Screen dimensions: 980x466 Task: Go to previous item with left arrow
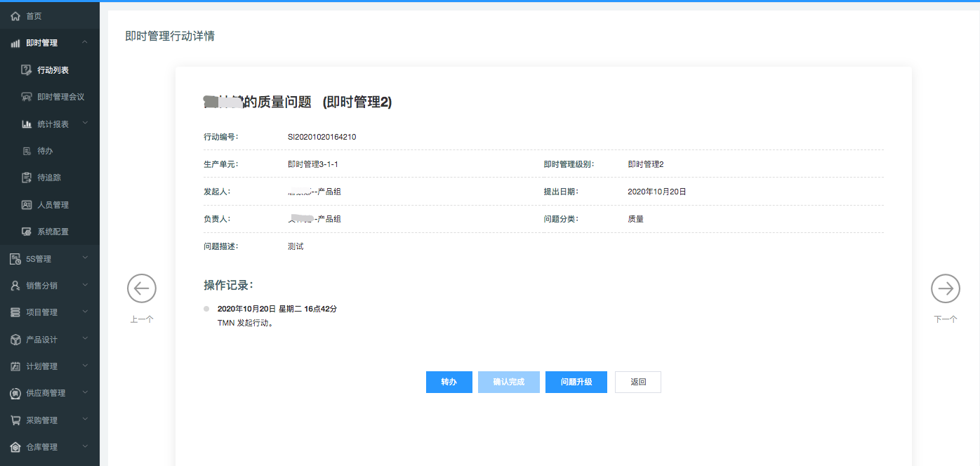coord(142,288)
